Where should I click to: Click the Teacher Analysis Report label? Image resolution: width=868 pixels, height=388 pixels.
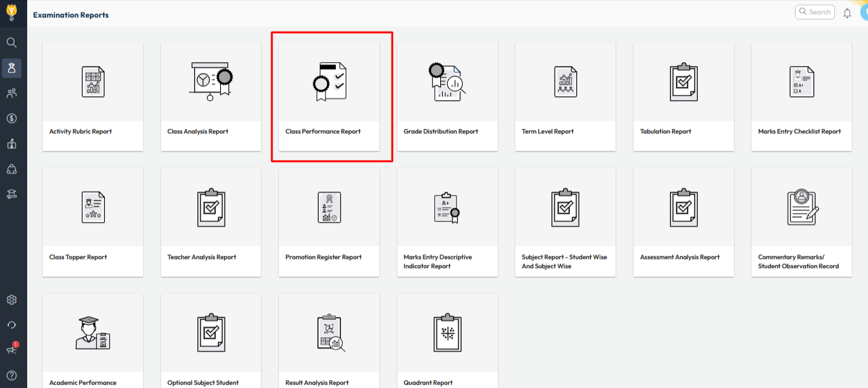[202, 257]
